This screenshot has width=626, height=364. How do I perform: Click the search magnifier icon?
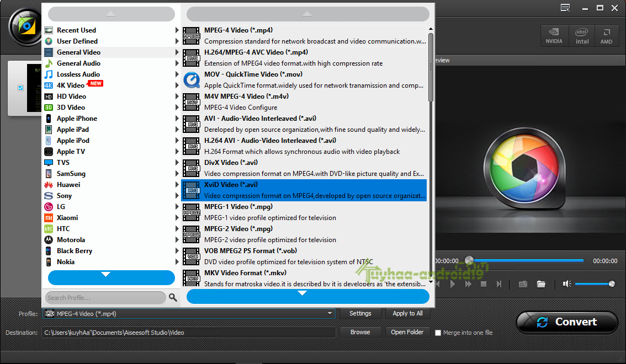173,297
